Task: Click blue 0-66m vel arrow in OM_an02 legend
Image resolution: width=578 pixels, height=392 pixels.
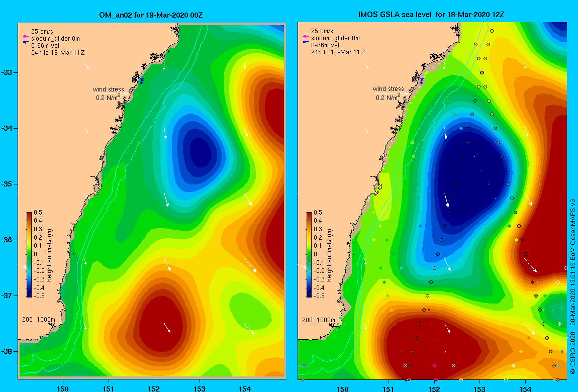Action: coord(26,42)
